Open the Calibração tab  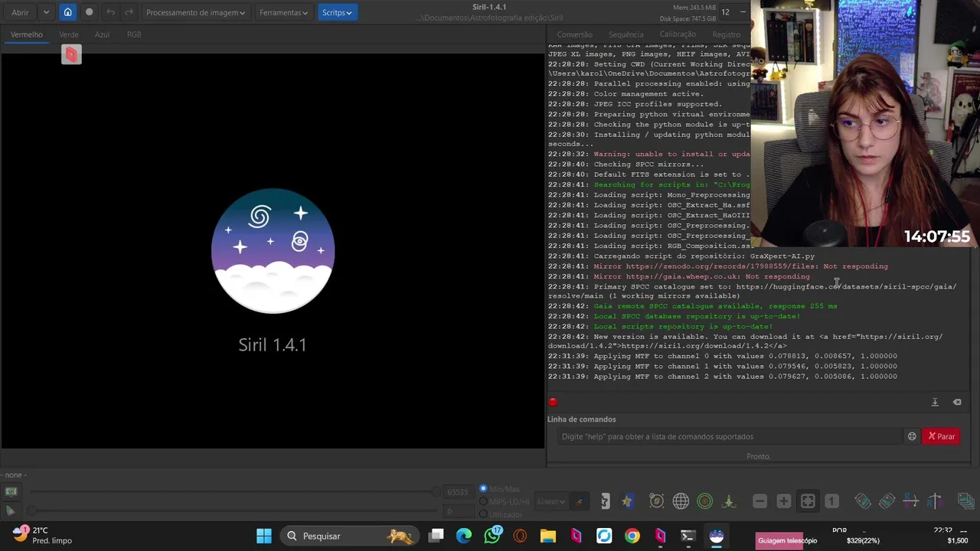[678, 34]
